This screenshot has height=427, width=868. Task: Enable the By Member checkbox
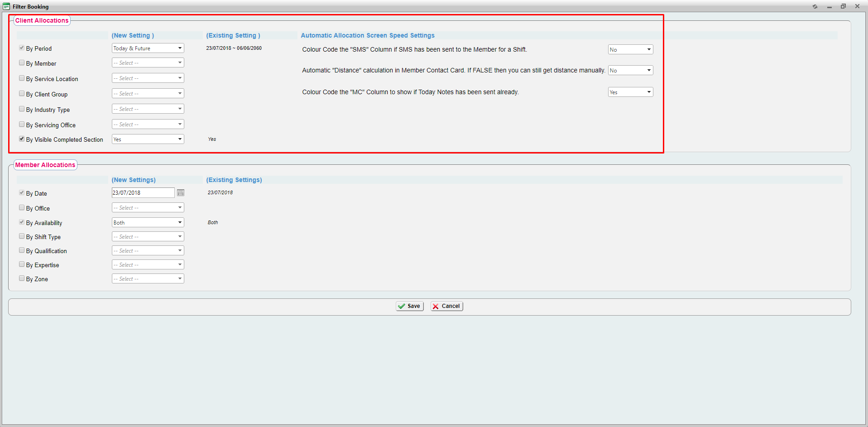coord(22,63)
